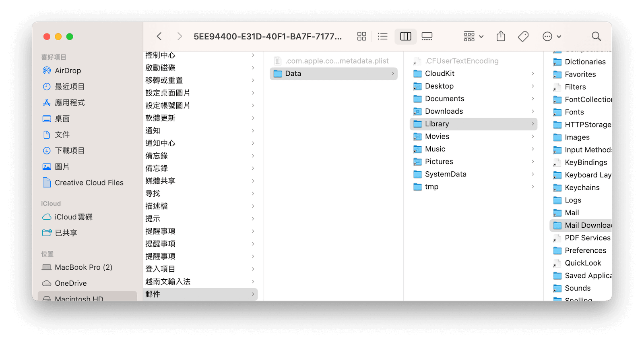
Task: Click the 圖片 sidebar icon
Action: pos(47,167)
